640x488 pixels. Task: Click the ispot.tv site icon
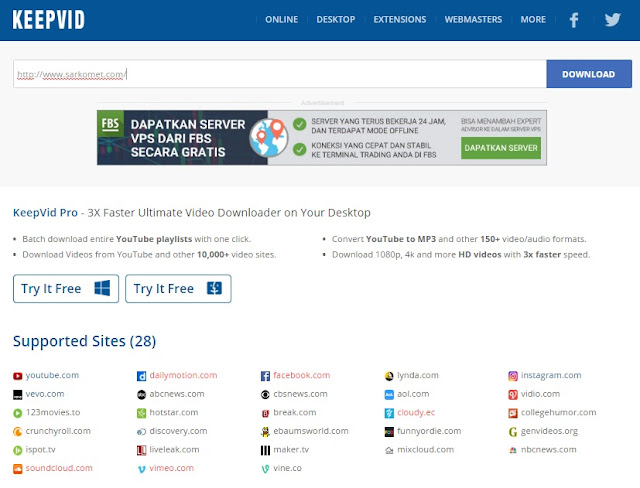tap(18, 450)
